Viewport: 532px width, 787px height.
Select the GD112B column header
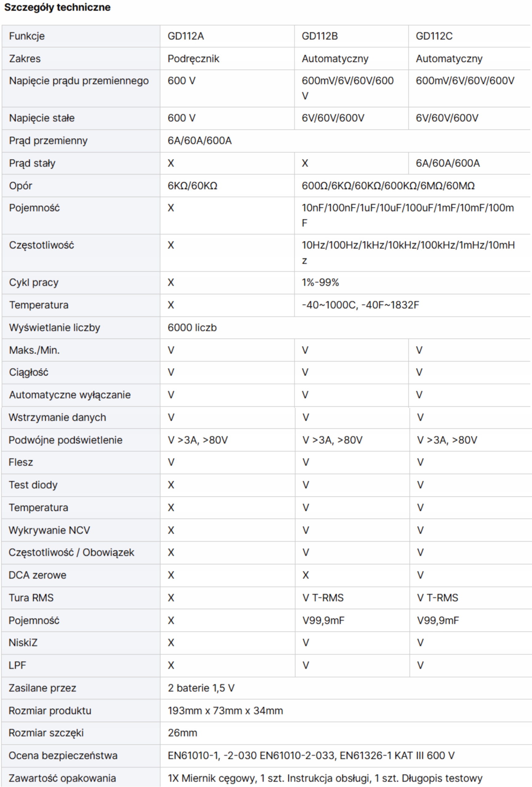(320, 36)
